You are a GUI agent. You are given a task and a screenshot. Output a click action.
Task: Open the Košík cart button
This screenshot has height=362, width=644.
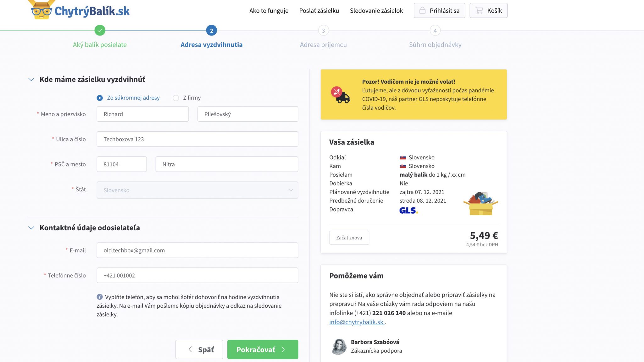(x=488, y=10)
